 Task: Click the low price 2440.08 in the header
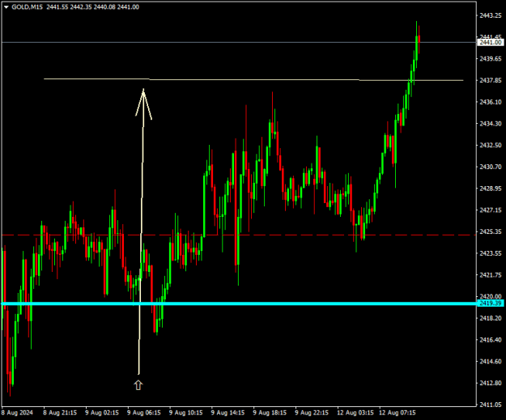(104, 7)
